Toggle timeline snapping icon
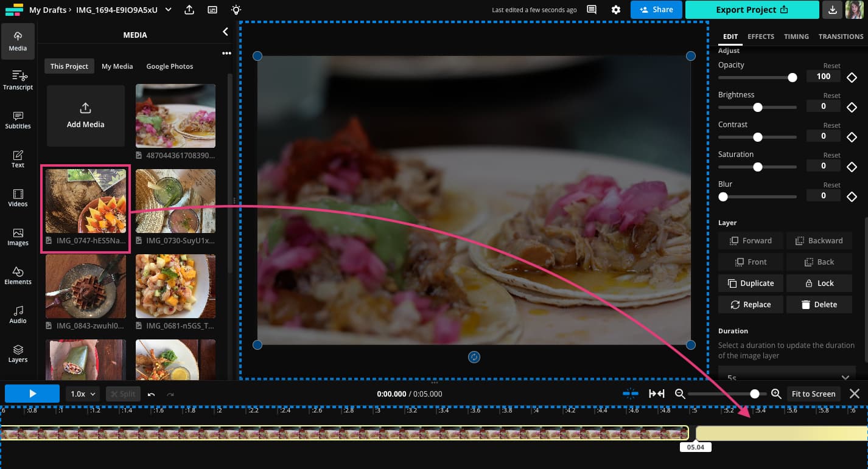Screen dimensions: 868x469 (630, 394)
